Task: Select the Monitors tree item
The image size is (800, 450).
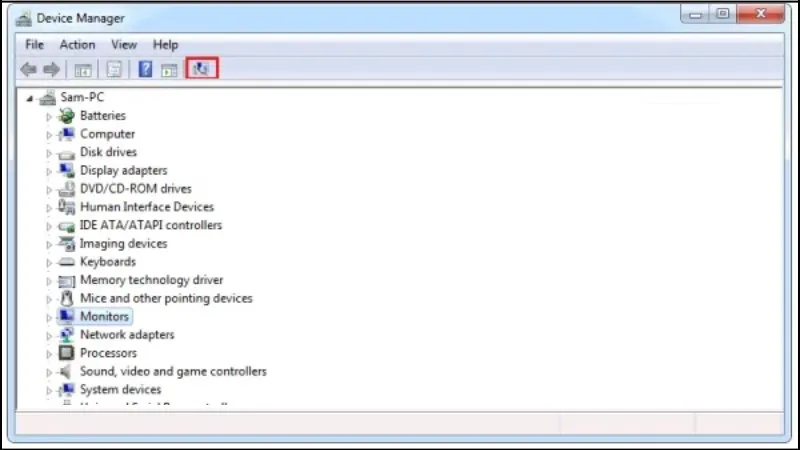Action: coord(104,316)
